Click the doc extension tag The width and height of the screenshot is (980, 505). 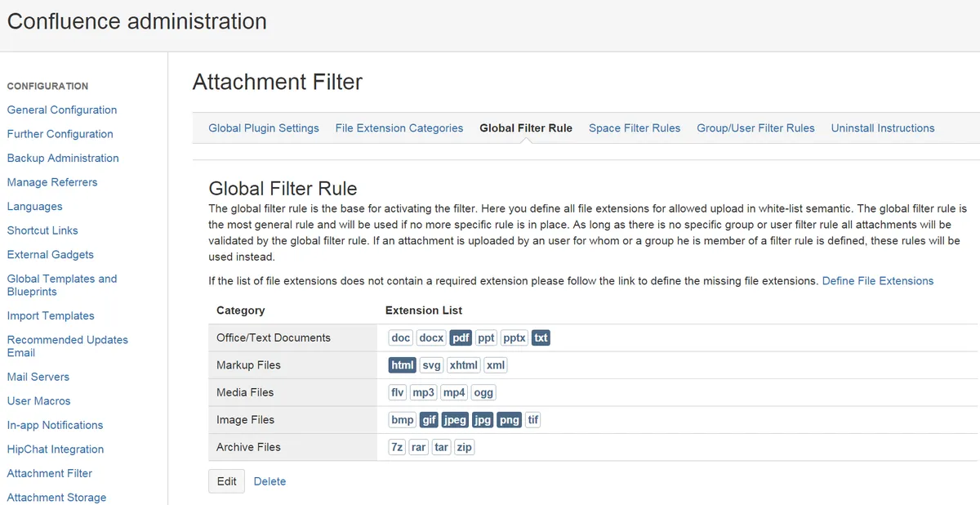[401, 337]
